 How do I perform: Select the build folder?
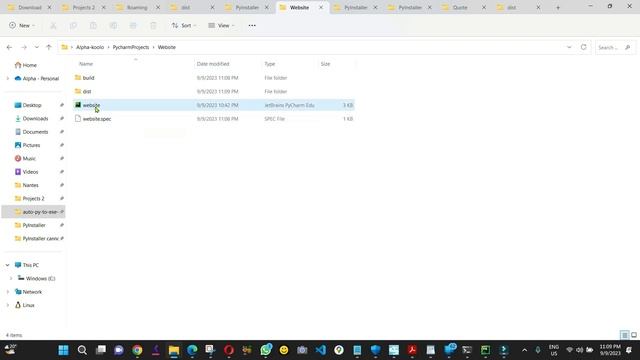pyautogui.click(x=214, y=78)
